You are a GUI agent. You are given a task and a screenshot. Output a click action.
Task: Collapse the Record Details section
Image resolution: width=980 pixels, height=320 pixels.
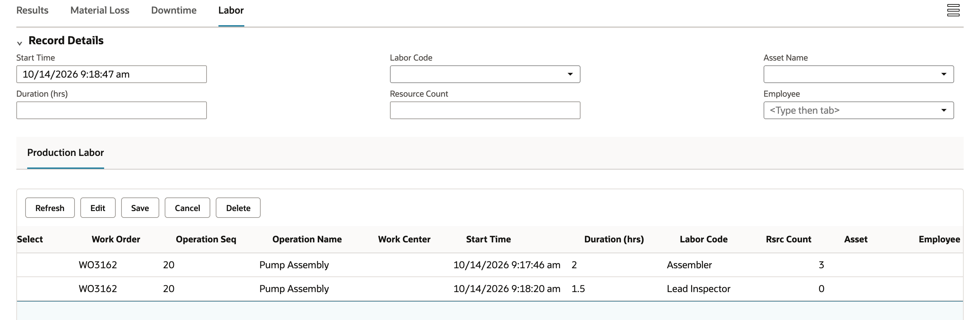(x=19, y=43)
